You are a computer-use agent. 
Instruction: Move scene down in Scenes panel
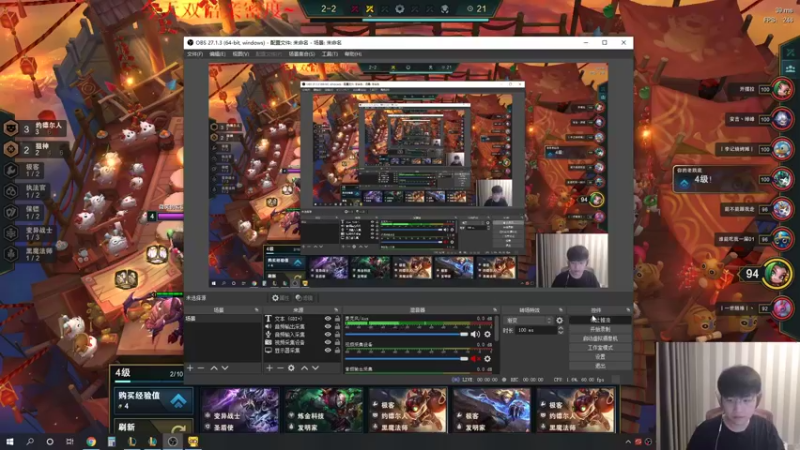[225, 368]
